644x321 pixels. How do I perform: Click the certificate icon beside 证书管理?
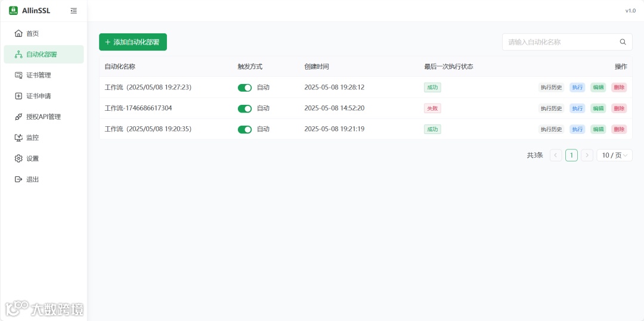[x=18, y=76]
